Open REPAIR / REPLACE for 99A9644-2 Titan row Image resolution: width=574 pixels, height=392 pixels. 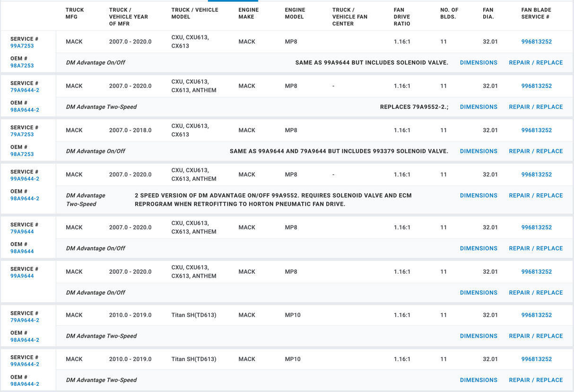536,380
